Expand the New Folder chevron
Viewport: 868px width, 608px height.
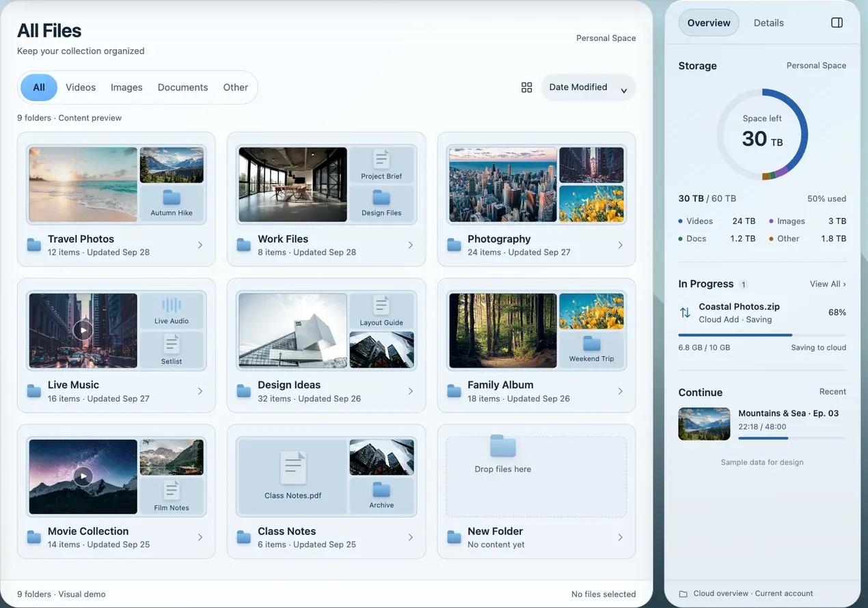(x=621, y=537)
